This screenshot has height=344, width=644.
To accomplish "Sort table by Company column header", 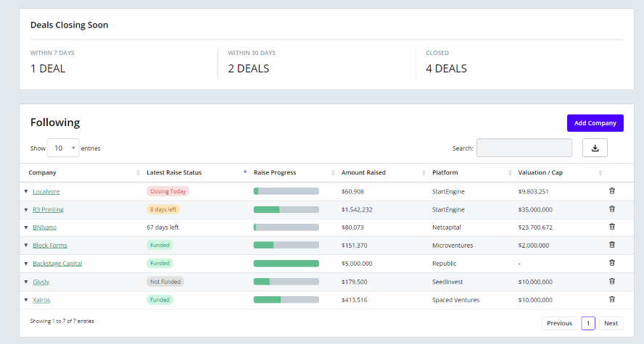I will (x=42, y=172).
